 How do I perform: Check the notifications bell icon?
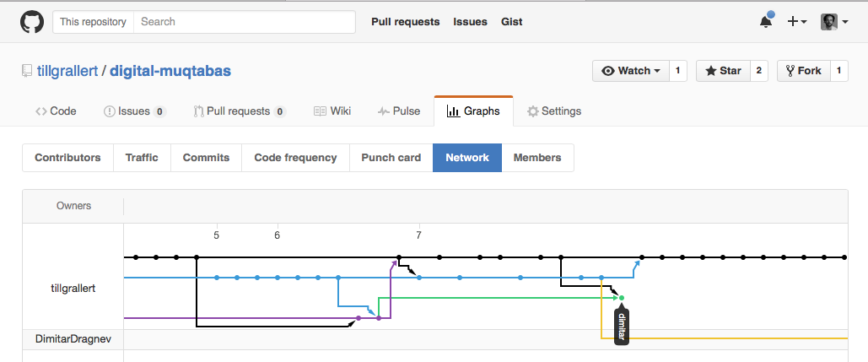click(x=766, y=22)
